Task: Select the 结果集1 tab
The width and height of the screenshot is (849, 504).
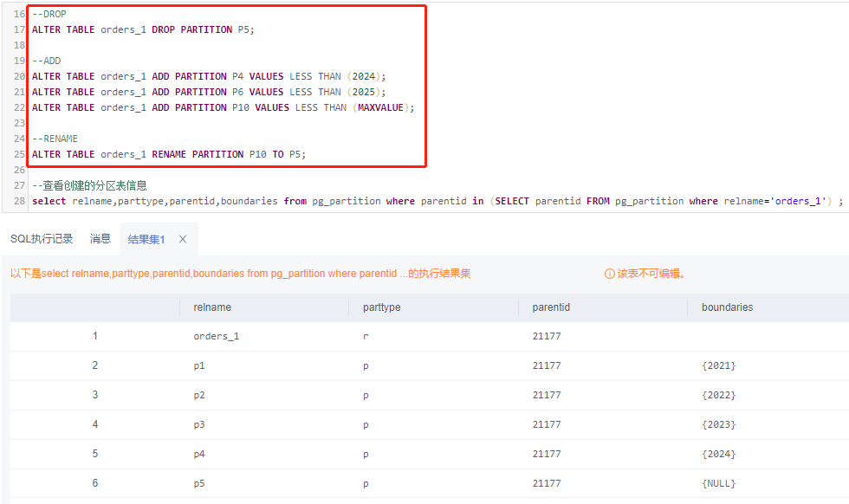Action: [146, 239]
